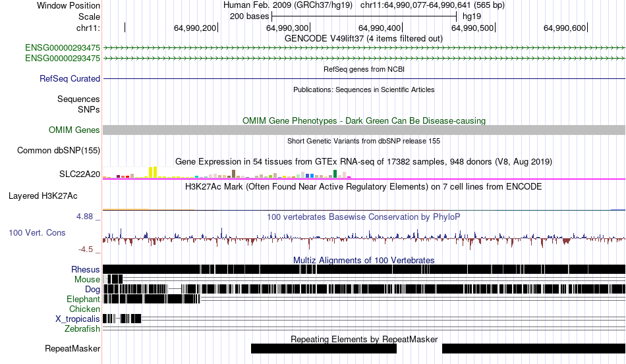Click the green GTEx expression bar

[x=335, y=174]
